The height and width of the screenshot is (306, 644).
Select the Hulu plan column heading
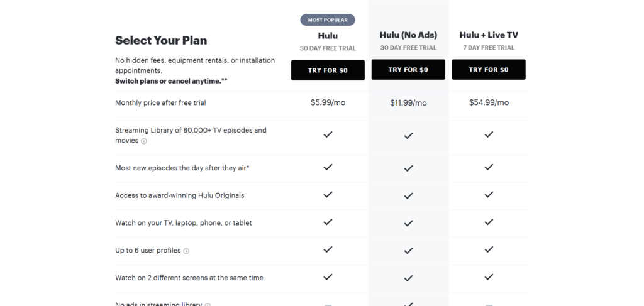pos(328,36)
